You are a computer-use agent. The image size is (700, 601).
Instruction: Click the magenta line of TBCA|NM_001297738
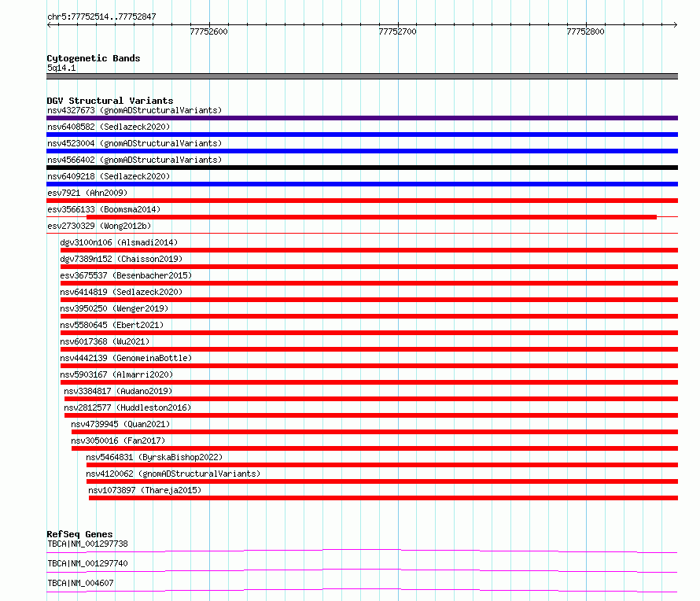point(362,551)
